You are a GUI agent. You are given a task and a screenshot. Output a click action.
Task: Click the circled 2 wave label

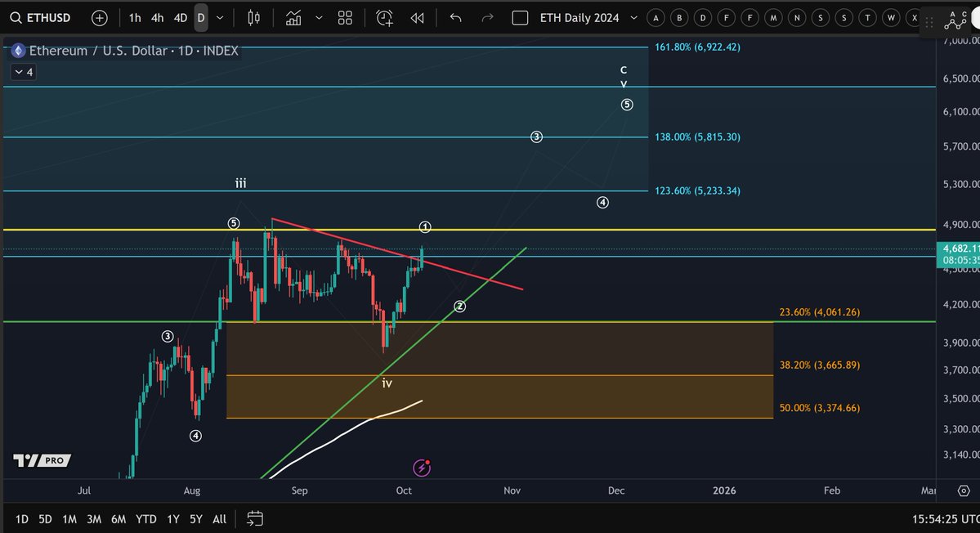[x=459, y=307]
